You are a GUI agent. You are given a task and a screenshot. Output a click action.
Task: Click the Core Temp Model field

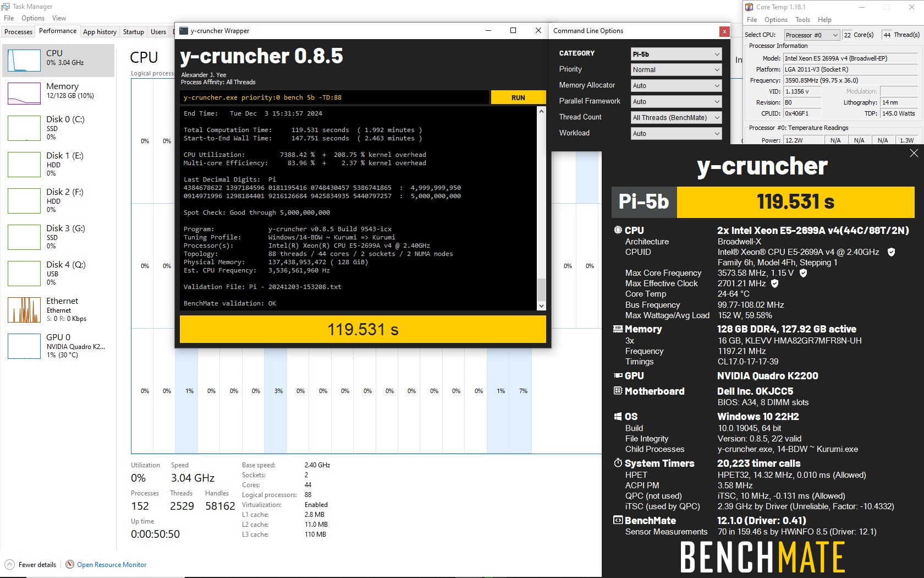850,58
